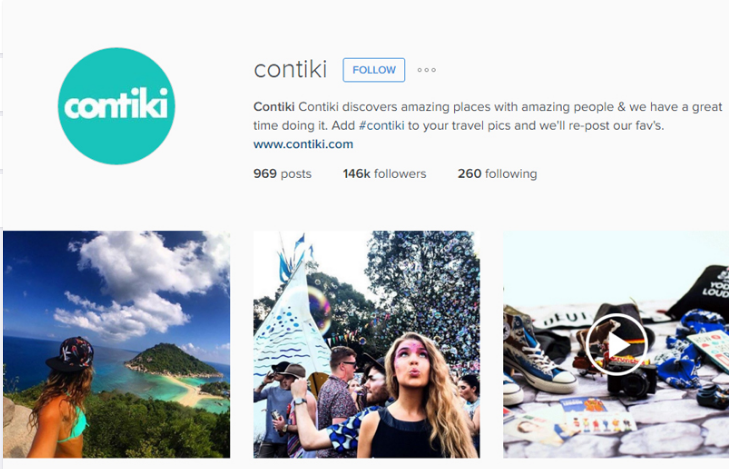Click the contiki username heading
This screenshot has width=729, height=469.
pos(291,69)
